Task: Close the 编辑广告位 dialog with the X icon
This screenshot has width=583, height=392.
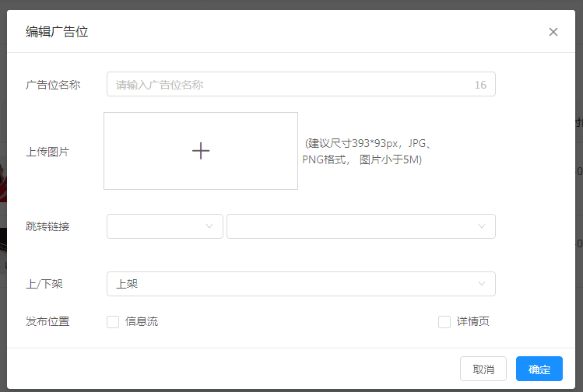Action: pos(553,32)
